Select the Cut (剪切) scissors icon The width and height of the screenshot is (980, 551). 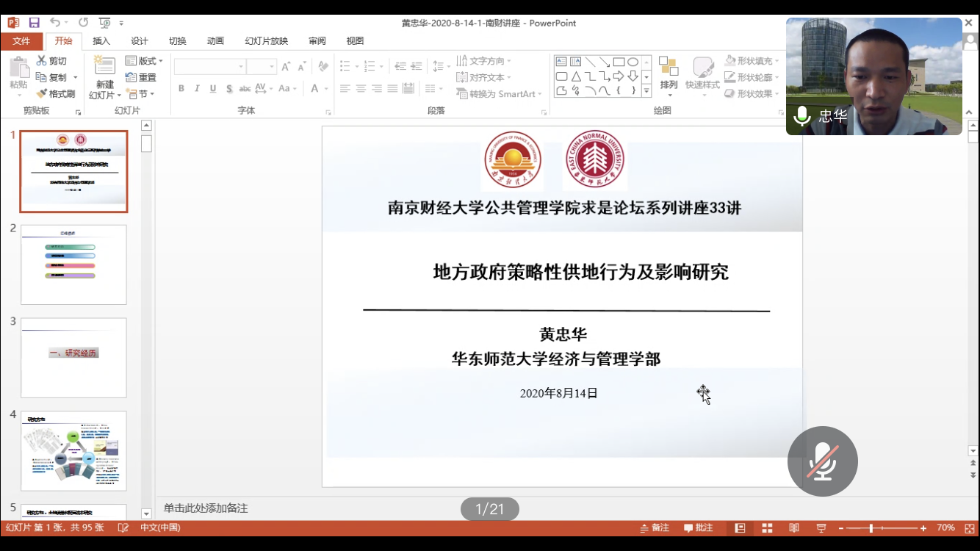pyautogui.click(x=42, y=61)
